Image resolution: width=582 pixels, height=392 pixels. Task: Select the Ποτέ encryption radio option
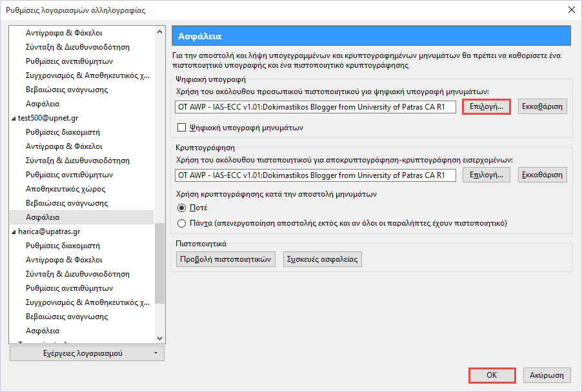click(x=181, y=208)
